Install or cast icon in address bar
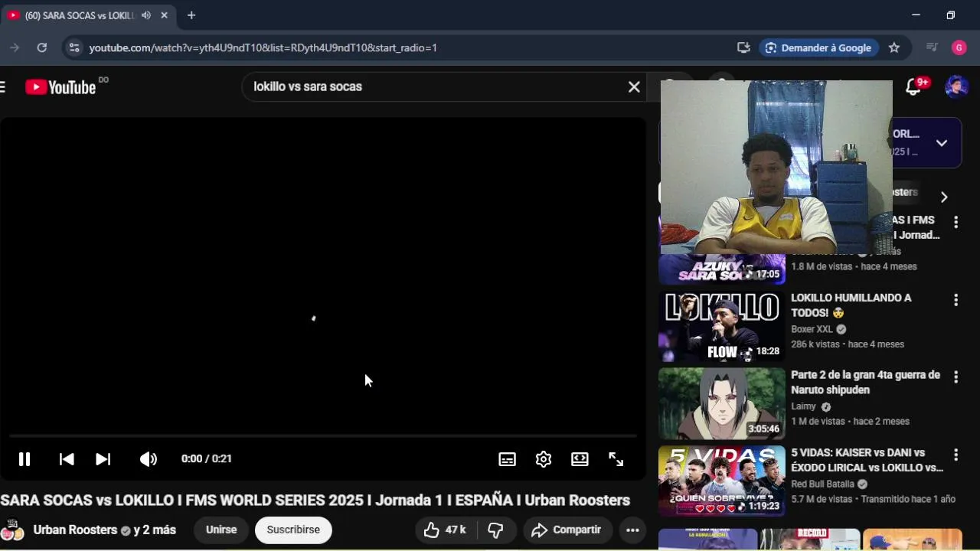980x551 pixels. (x=743, y=47)
